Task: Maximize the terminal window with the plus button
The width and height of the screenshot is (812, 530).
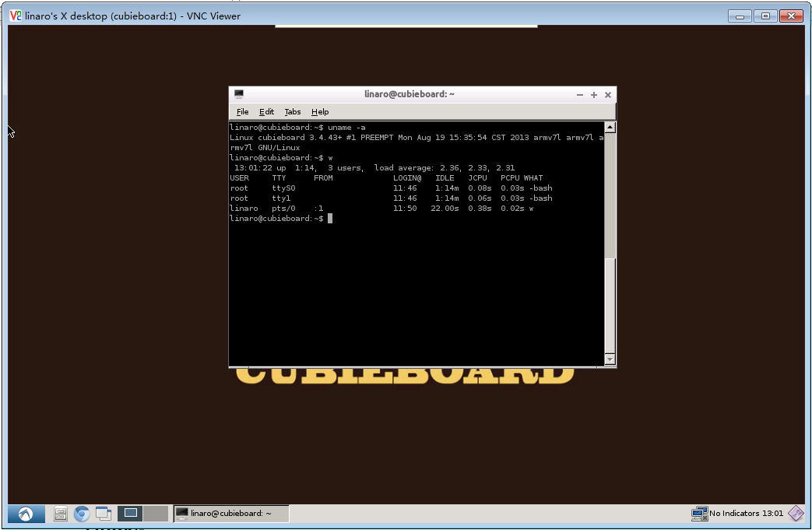Action: (x=594, y=95)
